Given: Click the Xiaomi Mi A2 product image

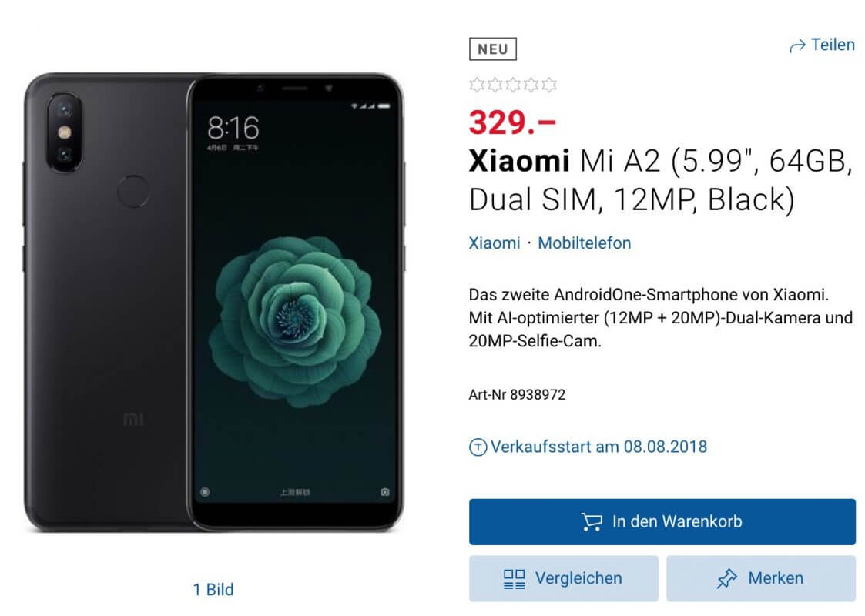Looking at the screenshot, I should [x=214, y=302].
